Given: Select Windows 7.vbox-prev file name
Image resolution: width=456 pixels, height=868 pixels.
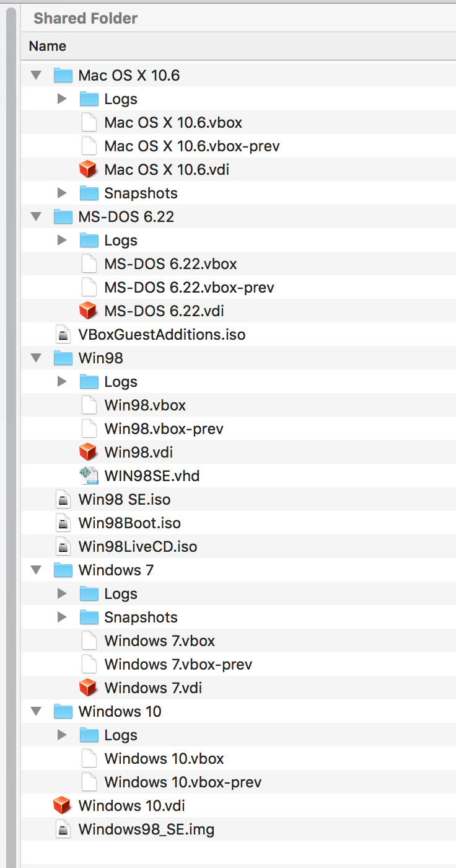Looking at the screenshot, I should [178, 665].
